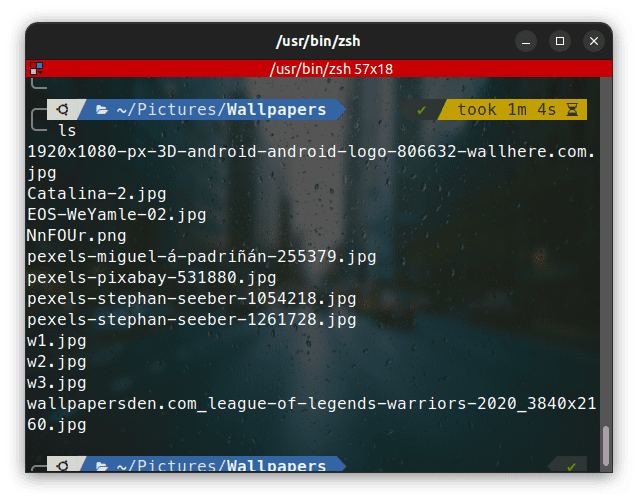
Task: Click the Catalina-2.jpg filename
Action: [97, 193]
